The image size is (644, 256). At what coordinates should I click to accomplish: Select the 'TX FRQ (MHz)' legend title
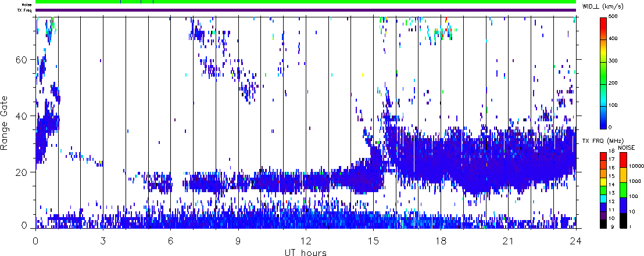(x=603, y=141)
